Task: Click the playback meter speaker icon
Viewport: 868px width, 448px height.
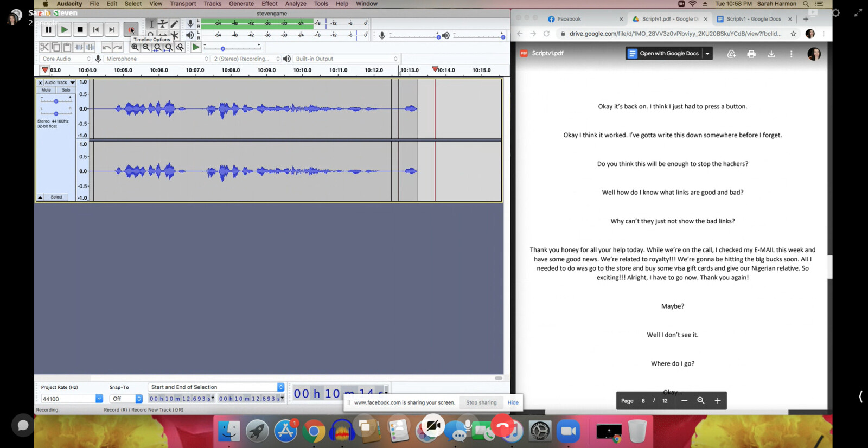Action: click(190, 35)
